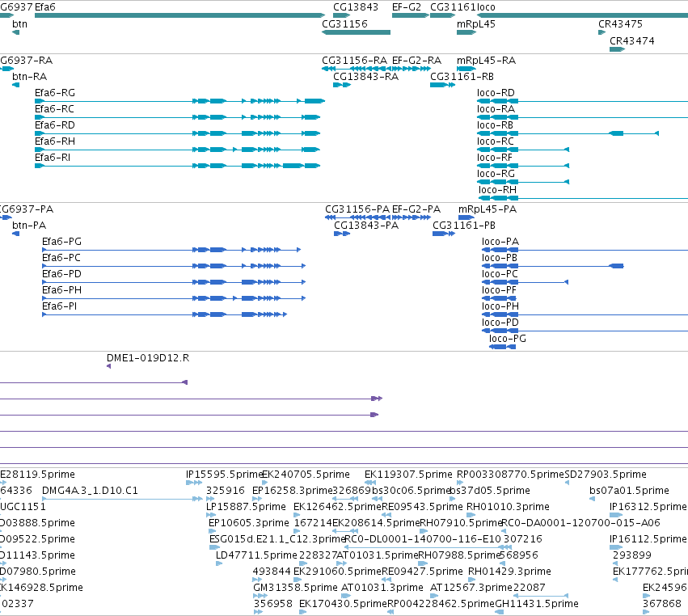
Task: Click protein mRpL45-PA label
Action: 488,209
